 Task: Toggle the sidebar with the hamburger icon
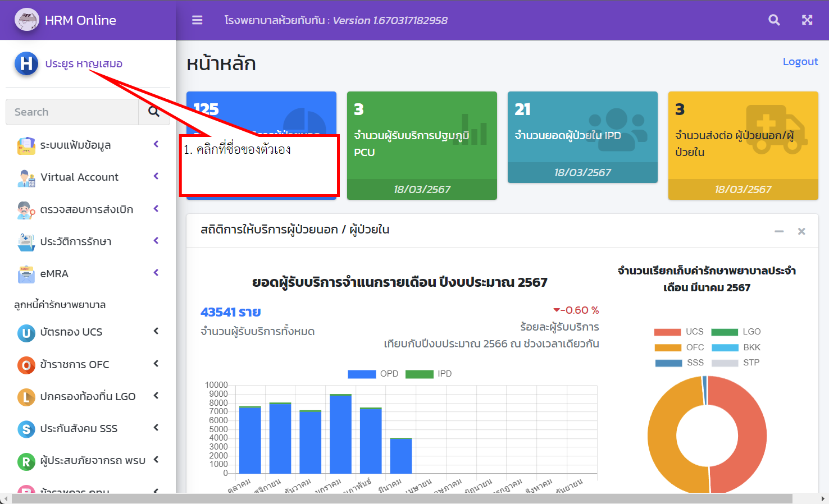(x=197, y=20)
